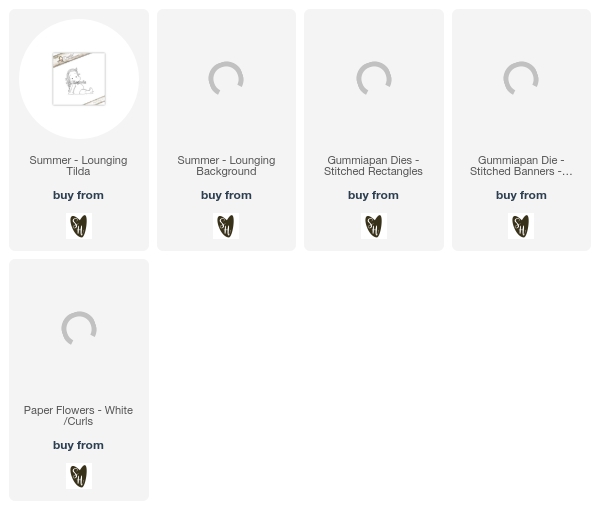Click the shop heart icon under Lounging Tilda
This screenshot has height=509, width=600.
click(79, 226)
